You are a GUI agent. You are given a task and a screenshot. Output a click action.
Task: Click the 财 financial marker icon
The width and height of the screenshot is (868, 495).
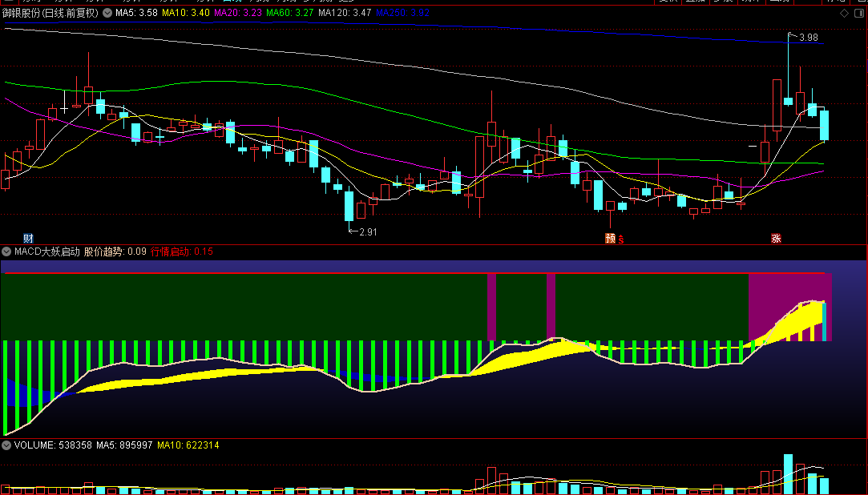[28, 238]
